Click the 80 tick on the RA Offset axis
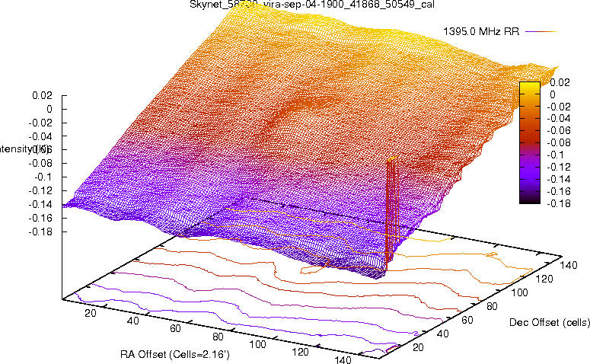The width and height of the screenshot is (590, 364). pyautogui.click(x=218, y=337)
